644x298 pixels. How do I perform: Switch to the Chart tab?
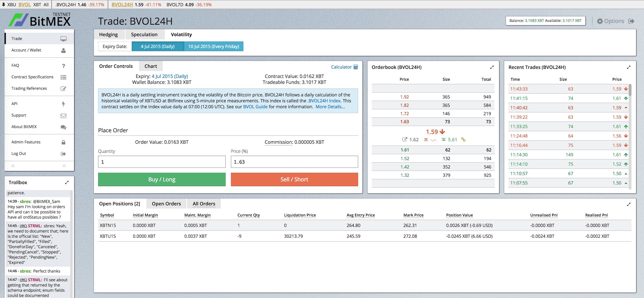(151, 66)
